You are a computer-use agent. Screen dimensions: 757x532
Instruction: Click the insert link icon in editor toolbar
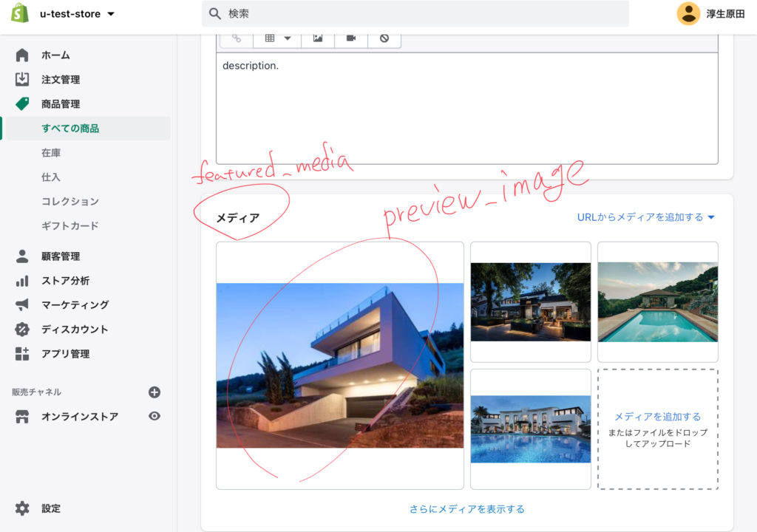pyautogui.click(x=237, y=38)
